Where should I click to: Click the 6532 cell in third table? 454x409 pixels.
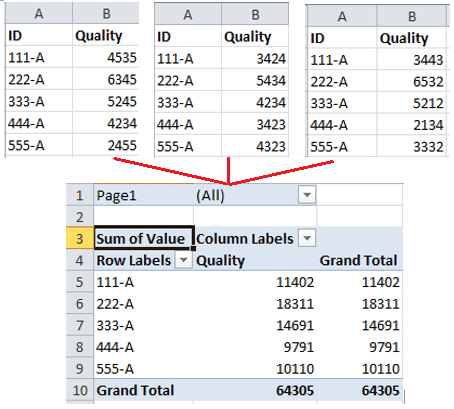tap(411, 81)
